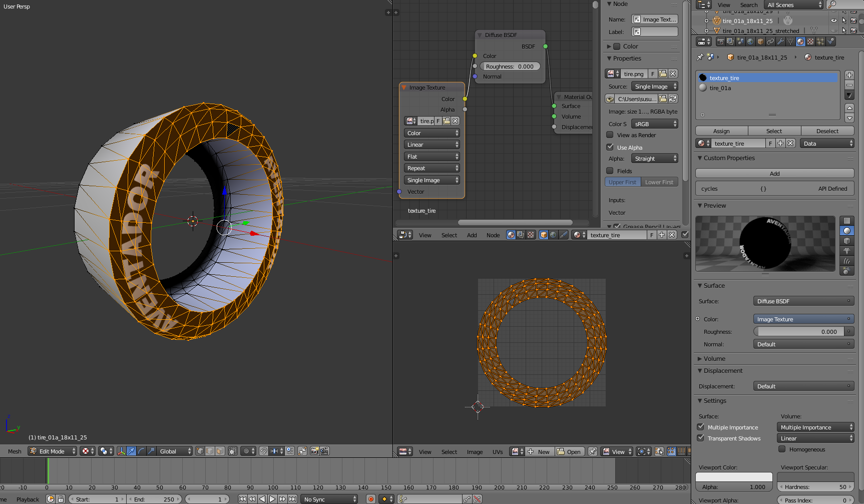Click the Assign material button
The width and height of the screenshot is (864, 504).
[721, 131]
